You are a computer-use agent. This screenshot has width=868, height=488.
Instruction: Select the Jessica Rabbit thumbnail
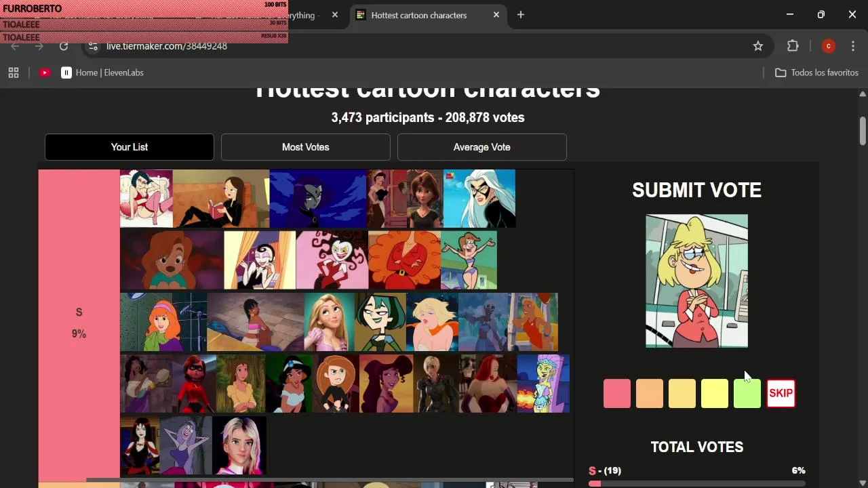[488, 384]
